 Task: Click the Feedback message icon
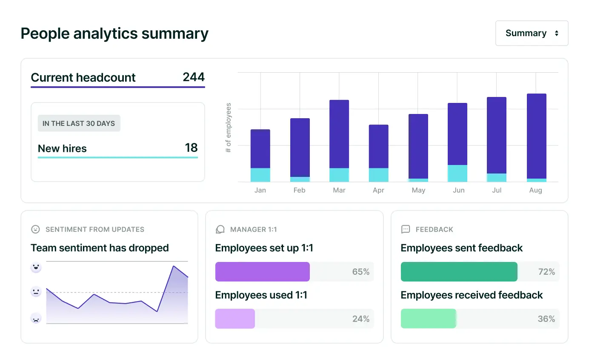pos(406,229)
